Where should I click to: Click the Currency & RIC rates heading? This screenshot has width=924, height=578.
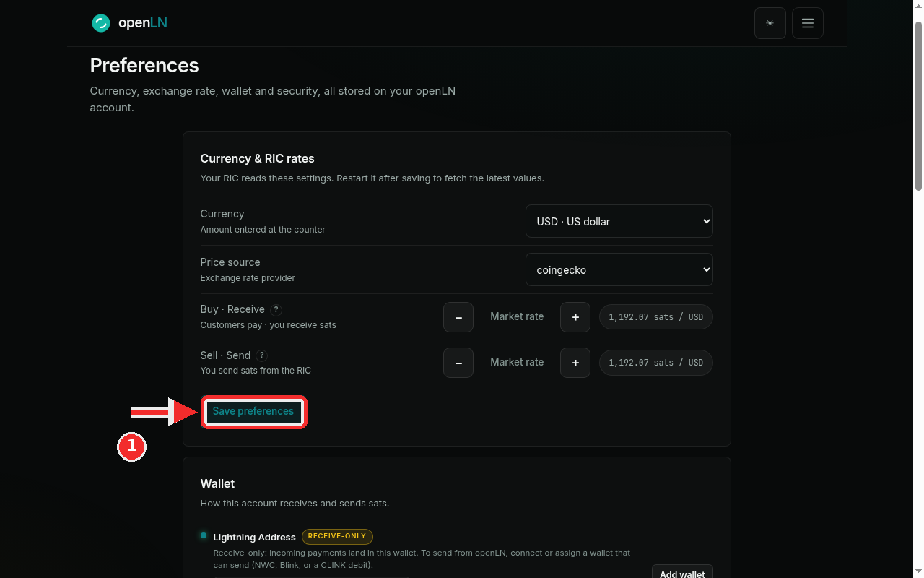point(258,159)
